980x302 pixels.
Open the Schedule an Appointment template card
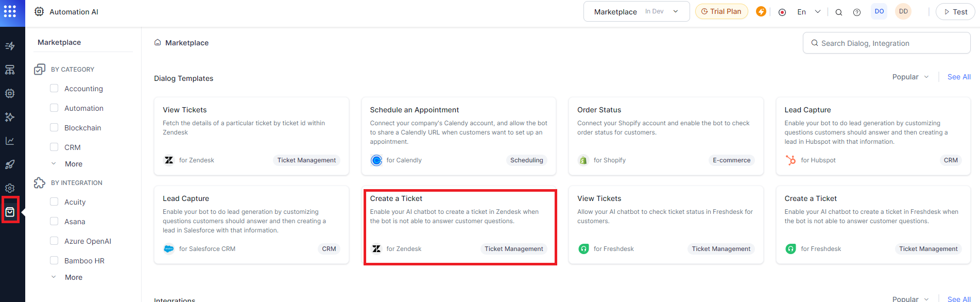pyautogui.click(x=459, y=136)
